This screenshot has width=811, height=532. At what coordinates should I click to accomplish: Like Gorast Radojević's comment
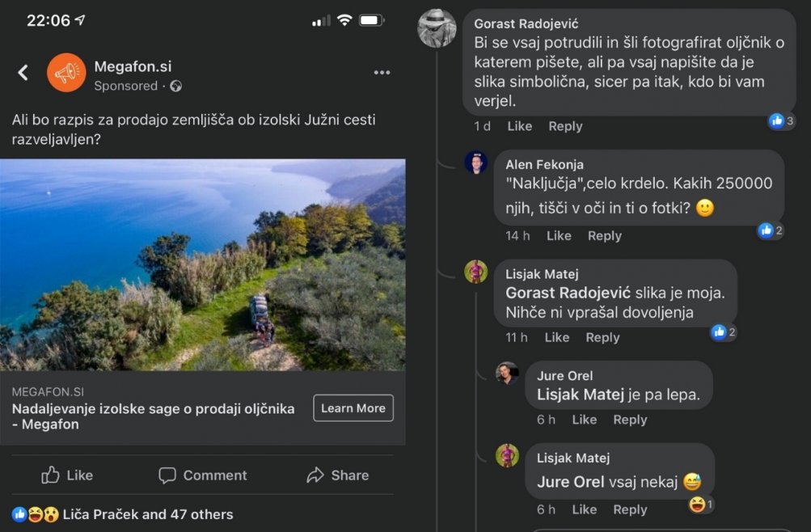(x=519, y=126)
